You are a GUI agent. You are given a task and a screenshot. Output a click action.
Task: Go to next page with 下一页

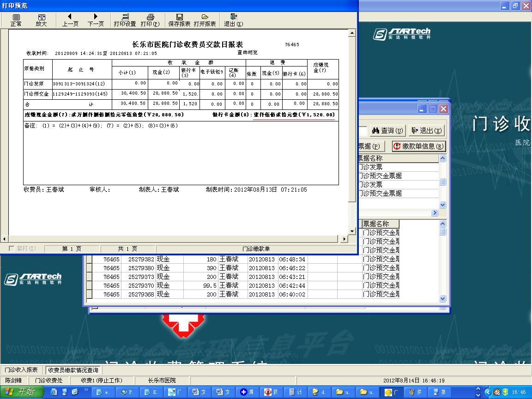(x=96, y=20)
